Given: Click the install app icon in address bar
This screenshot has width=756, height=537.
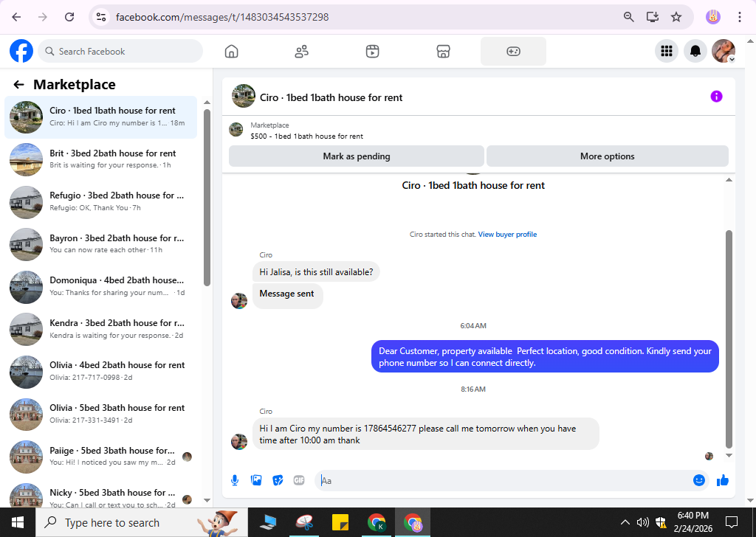Looking at the screenshot, I should coord(653,17).
